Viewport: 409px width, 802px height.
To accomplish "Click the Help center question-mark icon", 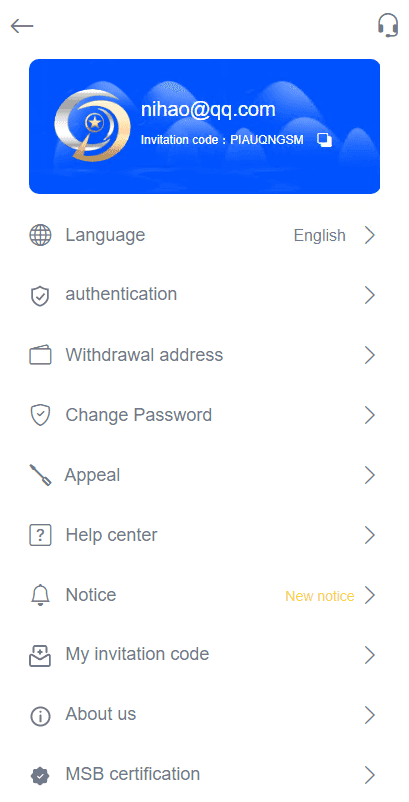I will click(40, 535).
